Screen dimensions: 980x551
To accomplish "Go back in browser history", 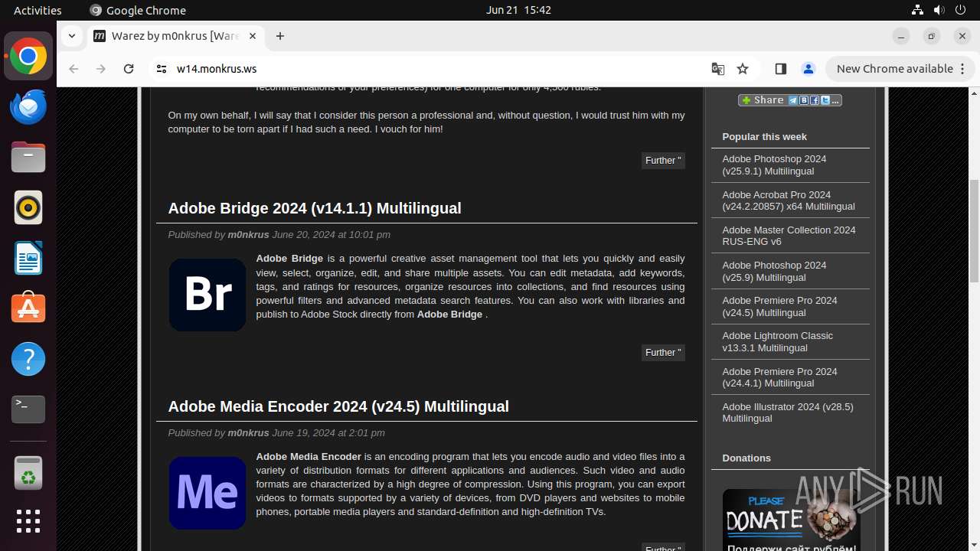I will tap(73, 69).
